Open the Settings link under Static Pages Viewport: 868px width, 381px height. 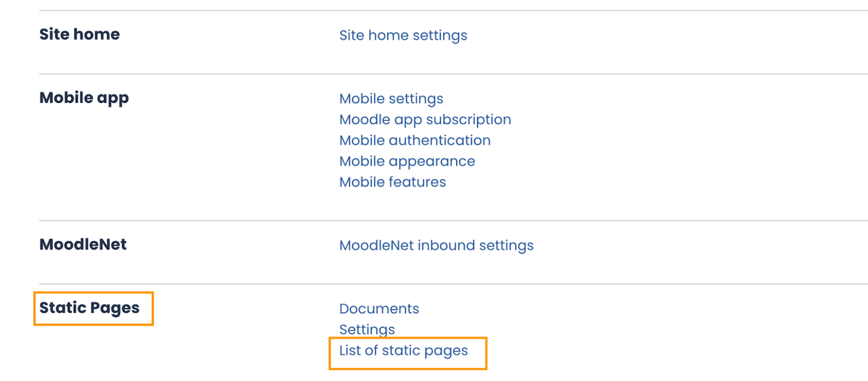point(367,330)
